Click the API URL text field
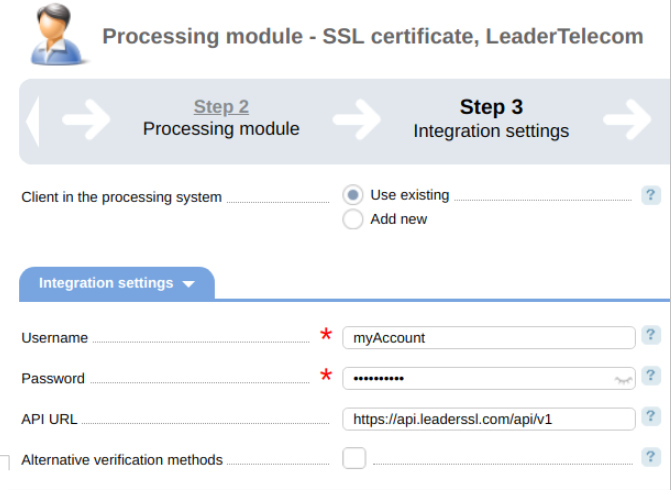Viewport: 672px width, 495px height. click(488, 419)
